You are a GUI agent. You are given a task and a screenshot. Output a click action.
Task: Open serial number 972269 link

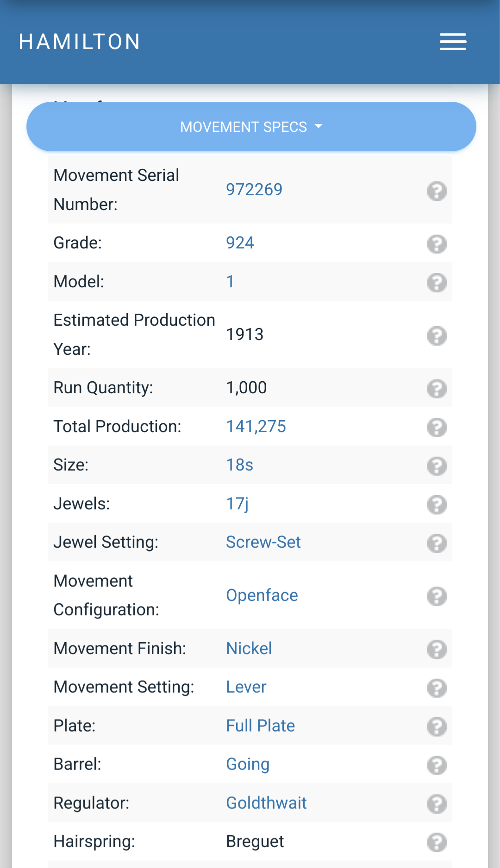click(x=254, y=190)
